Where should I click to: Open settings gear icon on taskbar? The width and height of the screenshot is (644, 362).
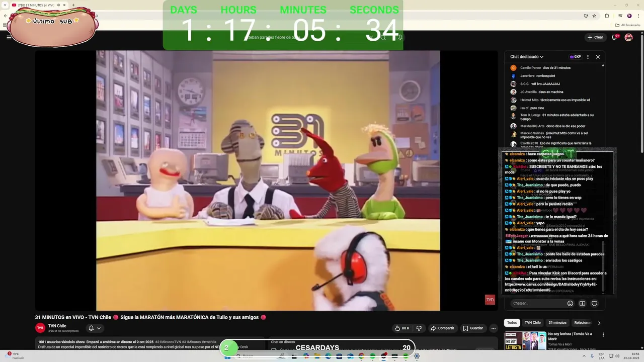tap(417, 356)
